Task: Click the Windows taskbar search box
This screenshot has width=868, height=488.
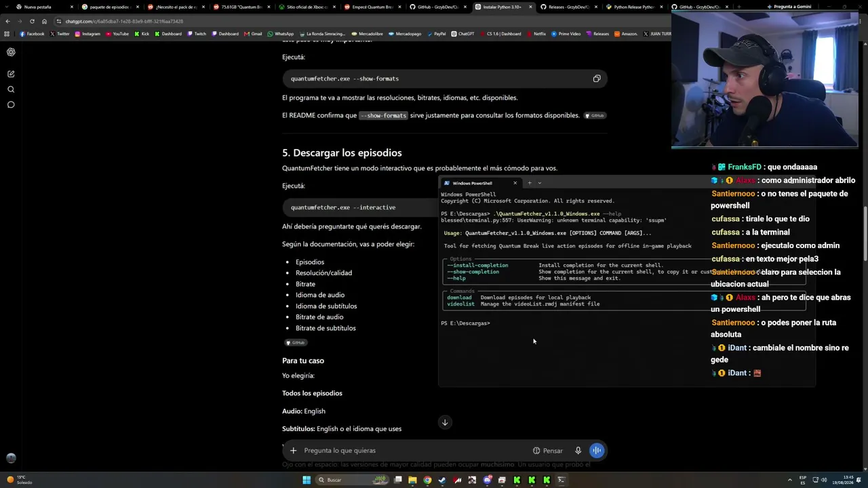Action: point(352,480)
